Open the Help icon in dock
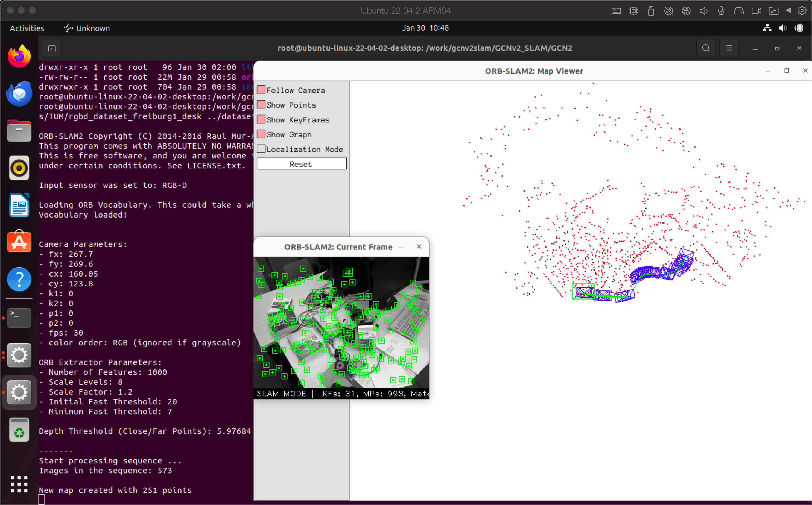The height and width of the screenshot is (505, 812). [x=19, y=279]
